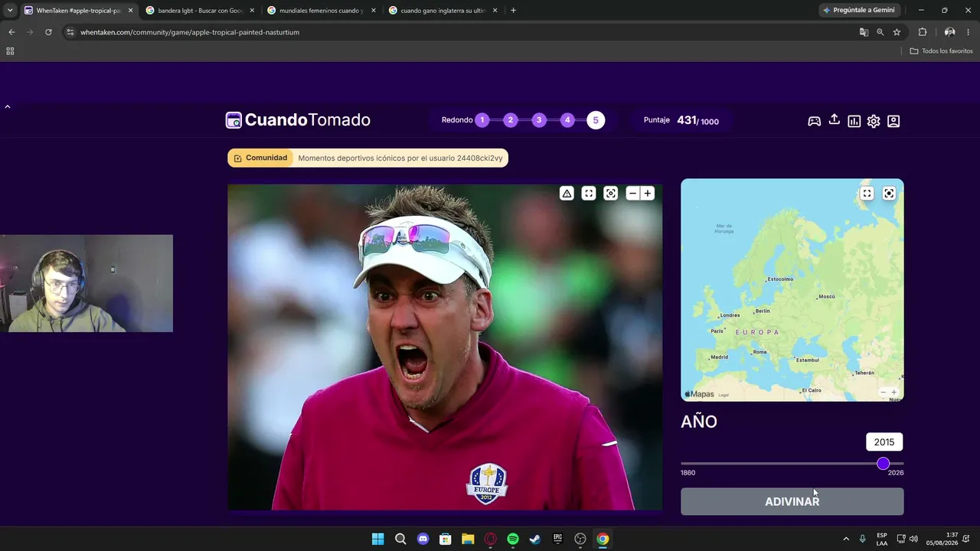
Task: Select the current round 5 indicator
Action: (x=596, y=120)
